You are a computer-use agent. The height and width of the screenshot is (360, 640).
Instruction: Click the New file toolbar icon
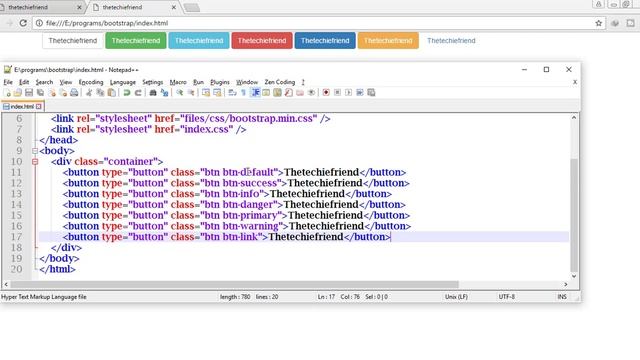tap(7, 93)
